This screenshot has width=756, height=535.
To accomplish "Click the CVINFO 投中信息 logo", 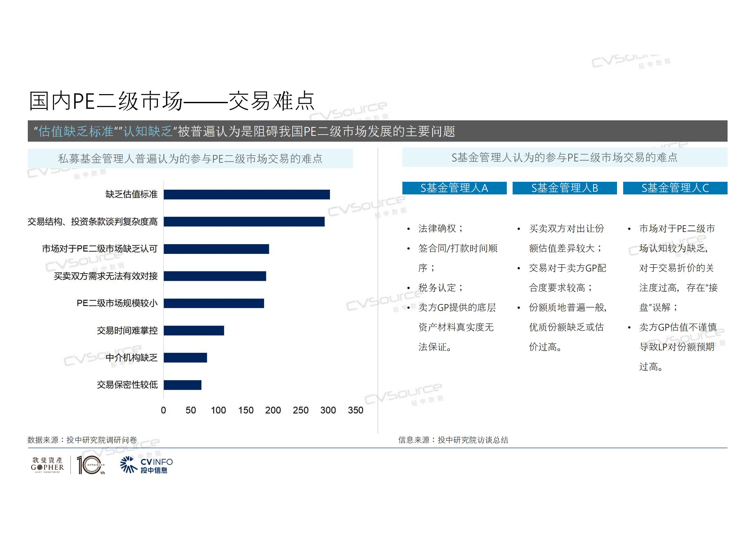I will pos(147,465).
